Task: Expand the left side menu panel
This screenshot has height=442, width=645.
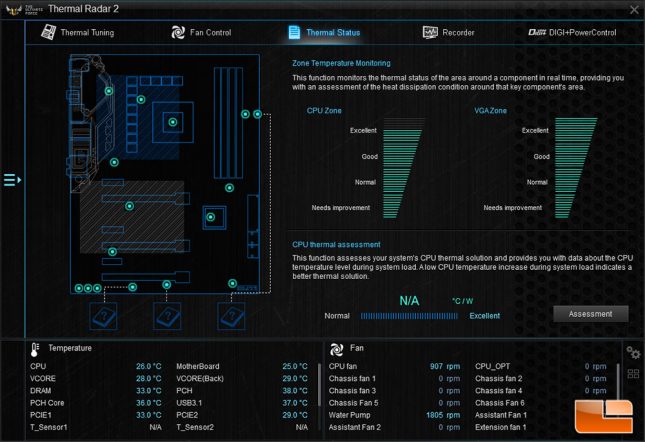Action: coord(12,180)
